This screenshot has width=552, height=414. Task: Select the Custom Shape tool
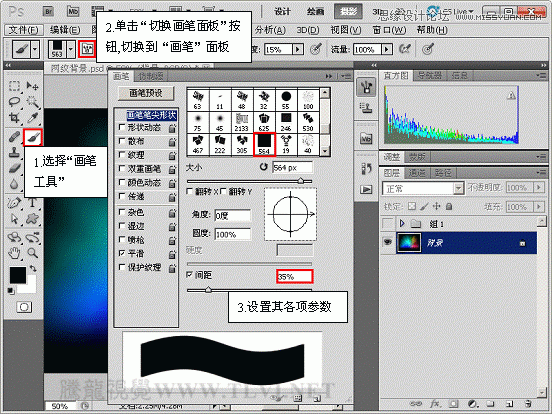(x=32, y=219)
